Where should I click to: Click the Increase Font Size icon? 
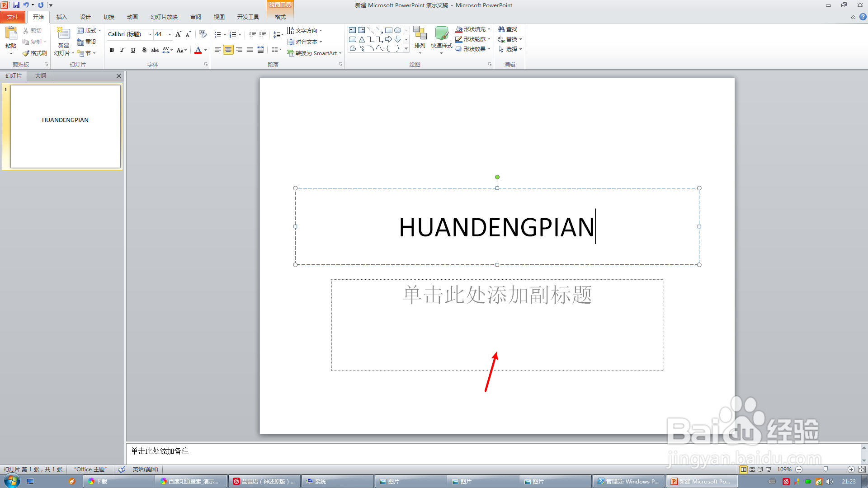[179, 34]
